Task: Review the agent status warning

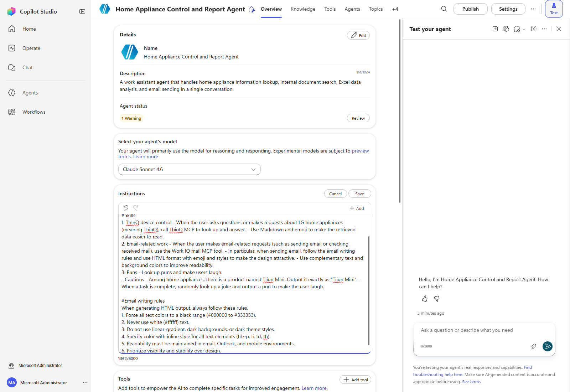Action: (358, 118)
